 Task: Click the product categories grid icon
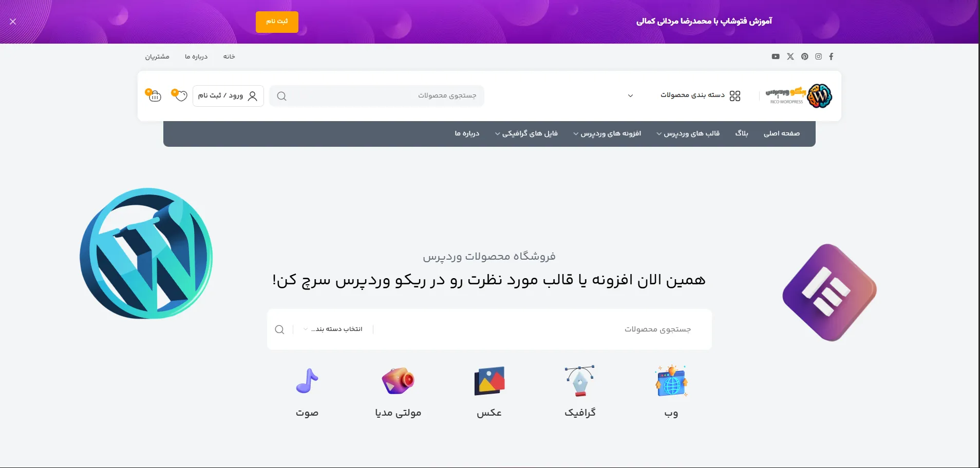click(x=735, y=96)
